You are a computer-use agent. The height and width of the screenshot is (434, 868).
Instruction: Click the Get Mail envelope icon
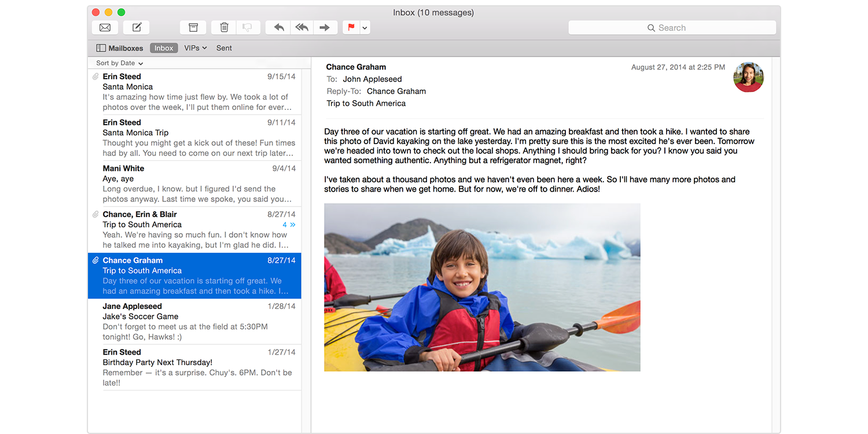click(105, 28)
